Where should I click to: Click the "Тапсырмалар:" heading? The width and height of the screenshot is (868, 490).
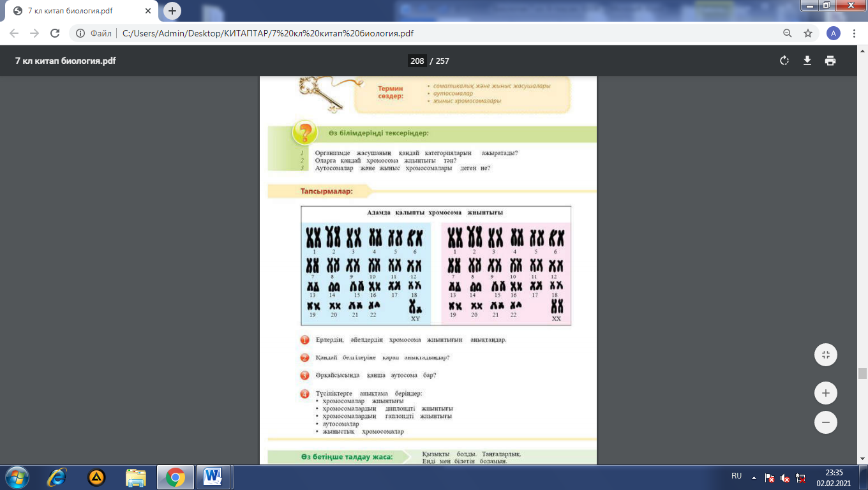pyautogui.click(x=326, y=191)
